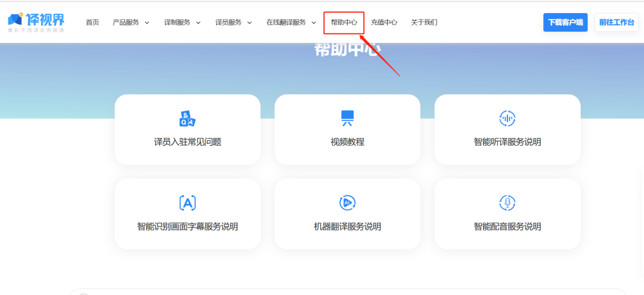Open 关于我们 from the navigation bar

point(424,22)
